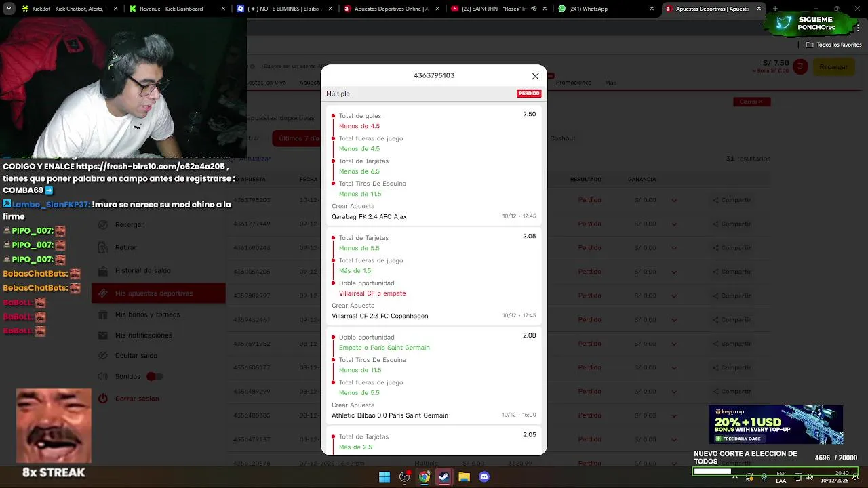Click the RESULTADO column header

(x=585, y=180)
